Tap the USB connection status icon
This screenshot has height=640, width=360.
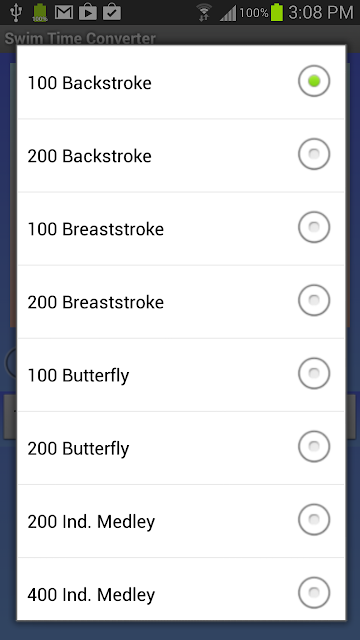point(16,12)
